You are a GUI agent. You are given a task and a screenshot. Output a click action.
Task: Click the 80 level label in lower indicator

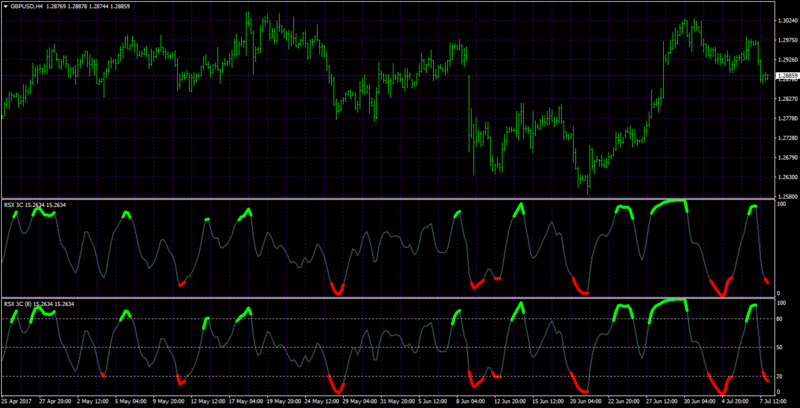click(x=780, y=319)
